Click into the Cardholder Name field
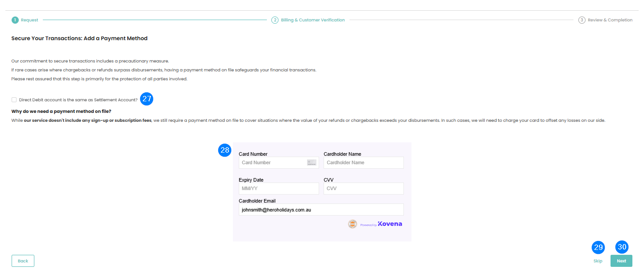Viewport: 644px width, 274px height. (363, 162)
